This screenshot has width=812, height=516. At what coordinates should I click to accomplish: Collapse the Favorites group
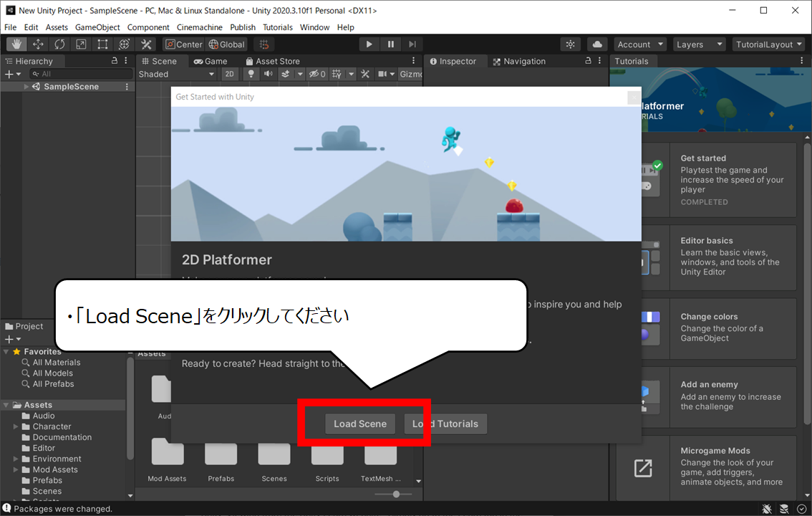click(x=6, y=352)
